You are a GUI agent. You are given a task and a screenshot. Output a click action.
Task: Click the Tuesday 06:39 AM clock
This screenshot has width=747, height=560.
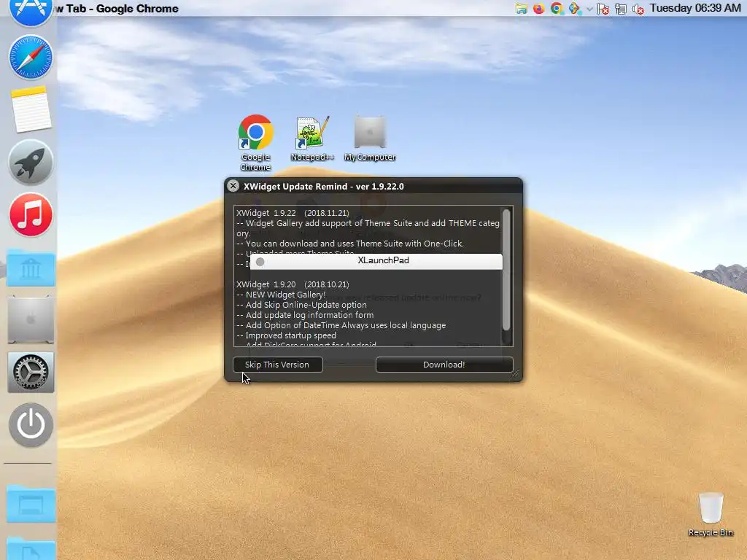pos(694,8)
